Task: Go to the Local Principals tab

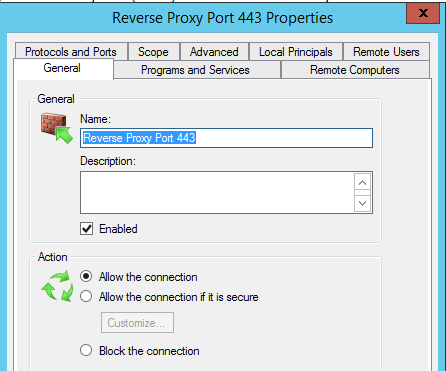Action: (x=296, y=52)
